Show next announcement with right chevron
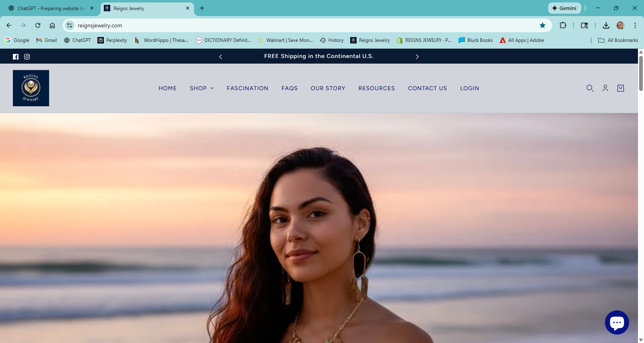Screen dimensions: 644x343 [417, 57]
